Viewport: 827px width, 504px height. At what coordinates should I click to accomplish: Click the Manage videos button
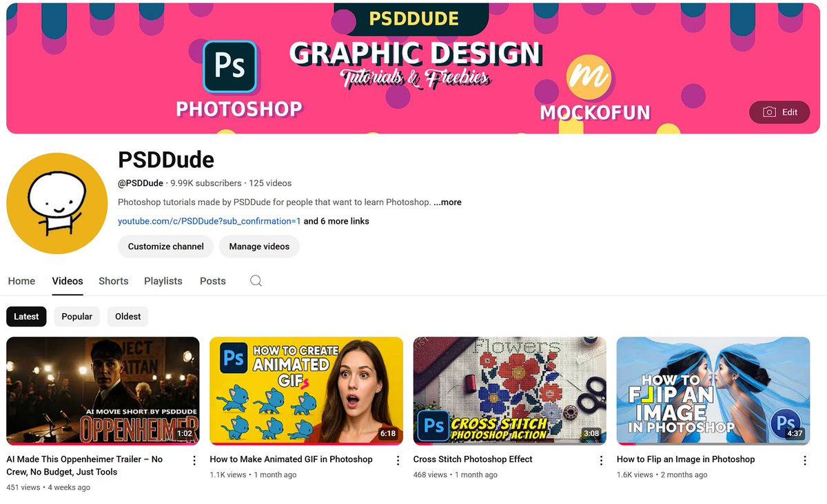point(259,246)
